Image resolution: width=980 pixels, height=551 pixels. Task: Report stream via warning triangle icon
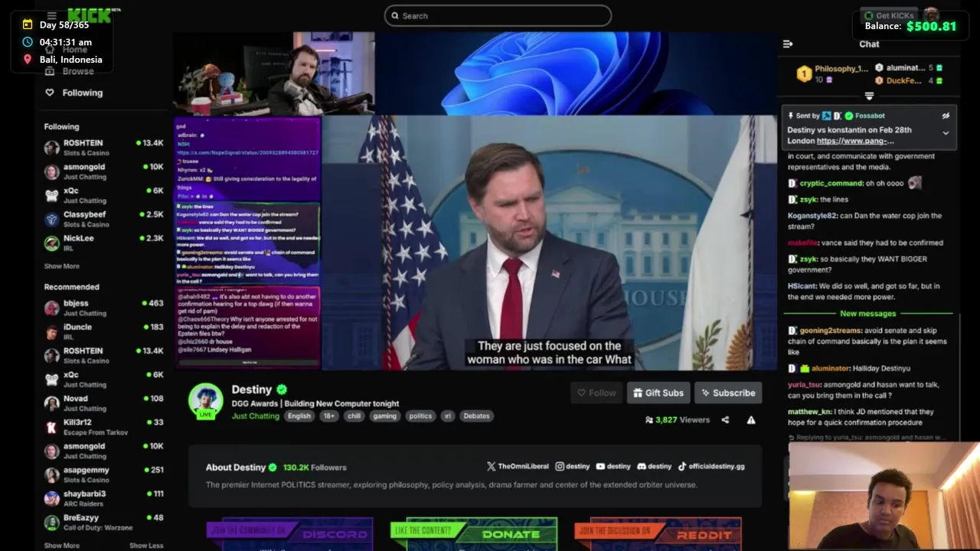click(751, 420)
